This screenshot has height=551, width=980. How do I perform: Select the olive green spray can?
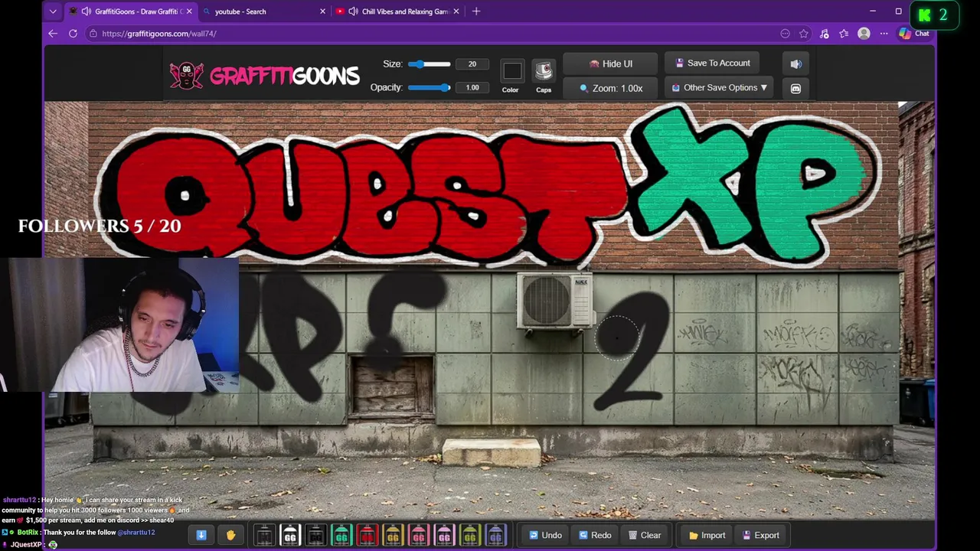coord(470,535)
